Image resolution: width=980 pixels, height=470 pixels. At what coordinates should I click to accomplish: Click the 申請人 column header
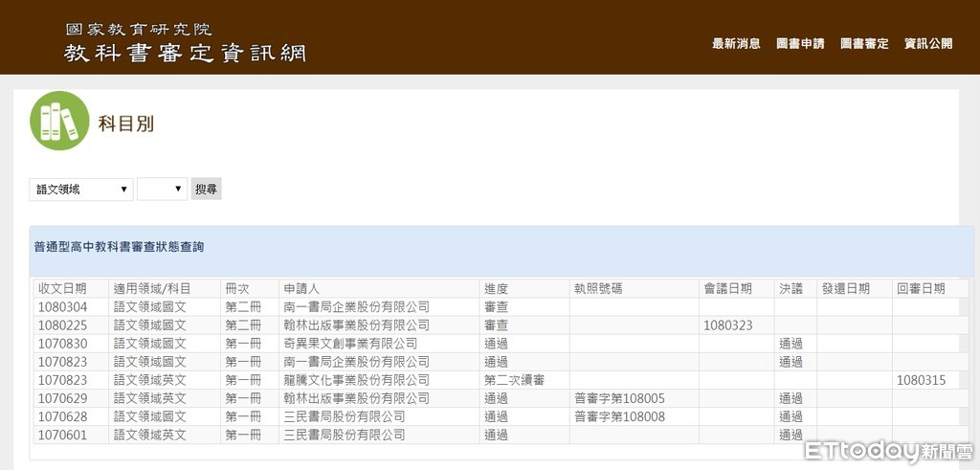[x=302, y=288]
